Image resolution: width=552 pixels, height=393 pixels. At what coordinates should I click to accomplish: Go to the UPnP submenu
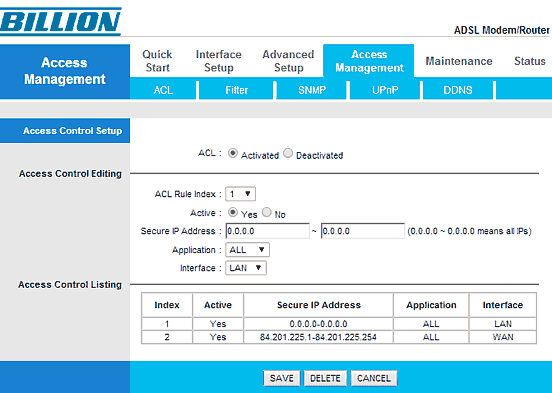[385, 90]
